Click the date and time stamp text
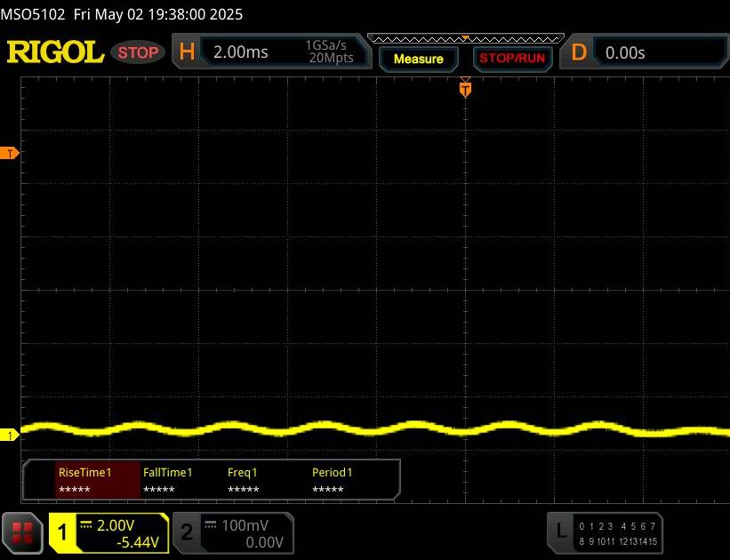 click(158, 14)
